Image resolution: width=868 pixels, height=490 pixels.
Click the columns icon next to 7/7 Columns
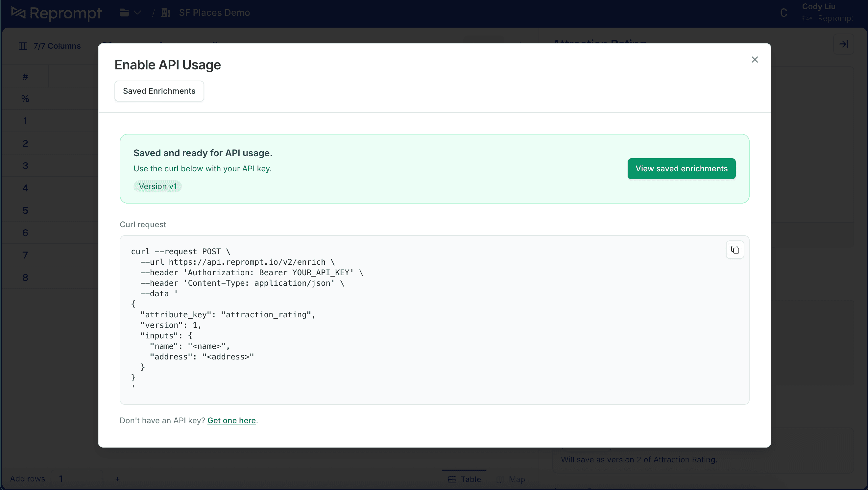click(23, 46)
